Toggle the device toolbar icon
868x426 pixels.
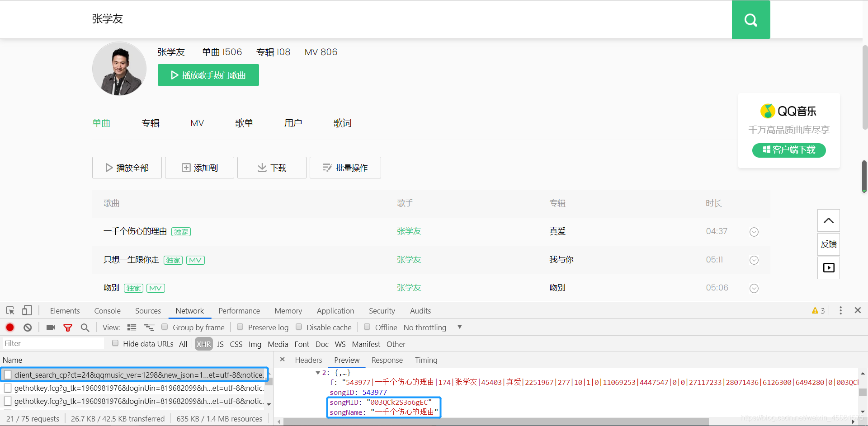27,310
